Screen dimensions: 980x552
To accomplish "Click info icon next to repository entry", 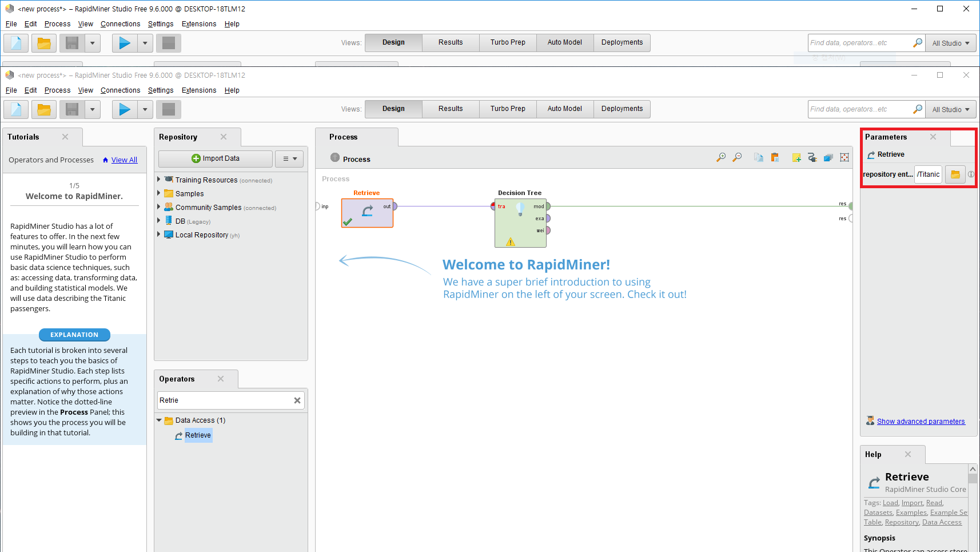I will 971,174.
